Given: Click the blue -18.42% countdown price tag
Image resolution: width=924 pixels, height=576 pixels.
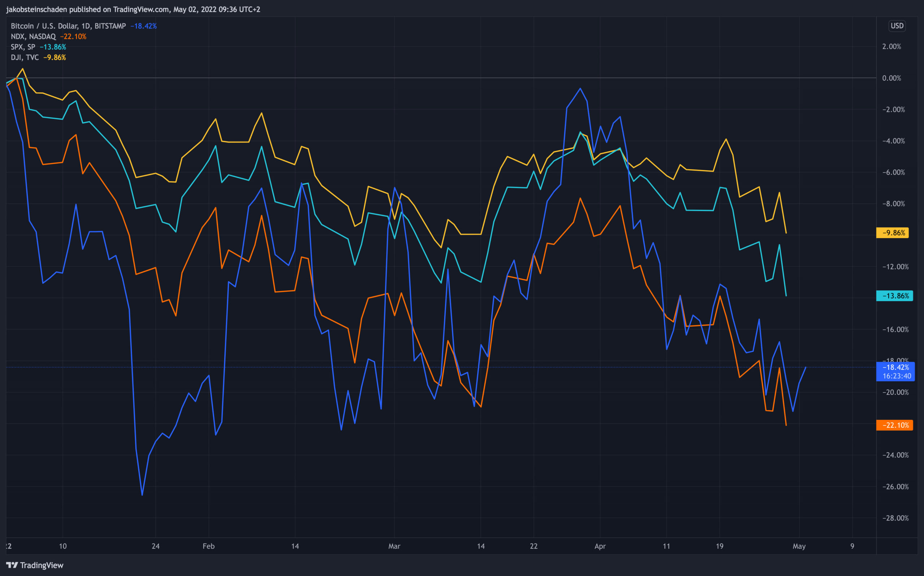Looking at the screenshot, I should tap(895, 371).
